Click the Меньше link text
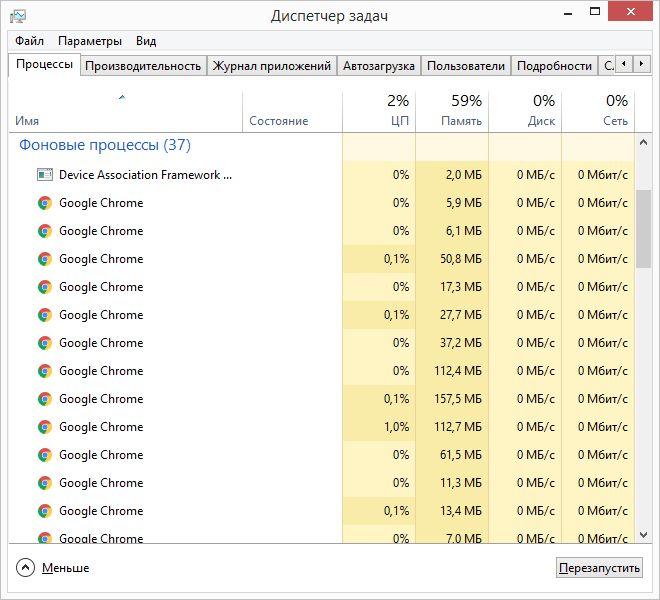 (x=66, y=568)
